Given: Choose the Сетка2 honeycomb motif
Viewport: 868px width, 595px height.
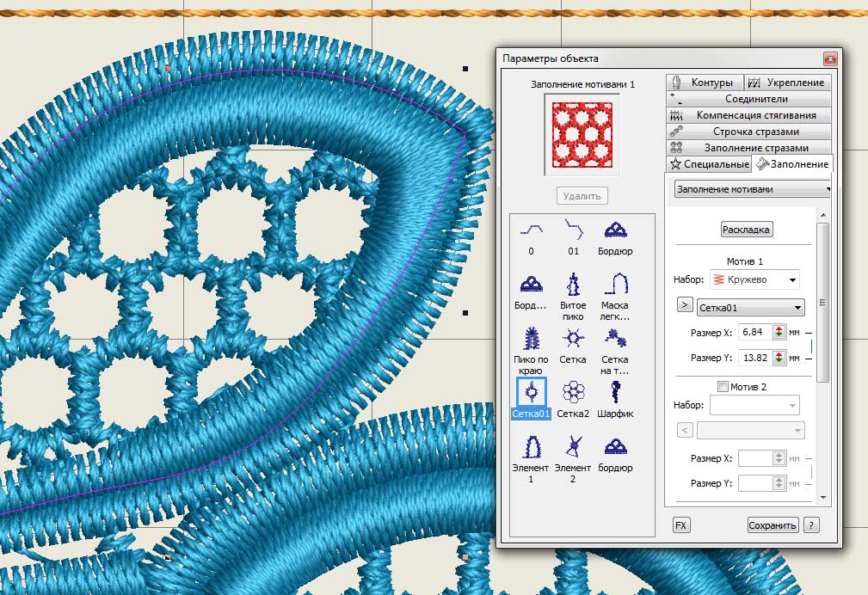Looking at the screenshot, I should pyautogui.click(x=572, y=393).
